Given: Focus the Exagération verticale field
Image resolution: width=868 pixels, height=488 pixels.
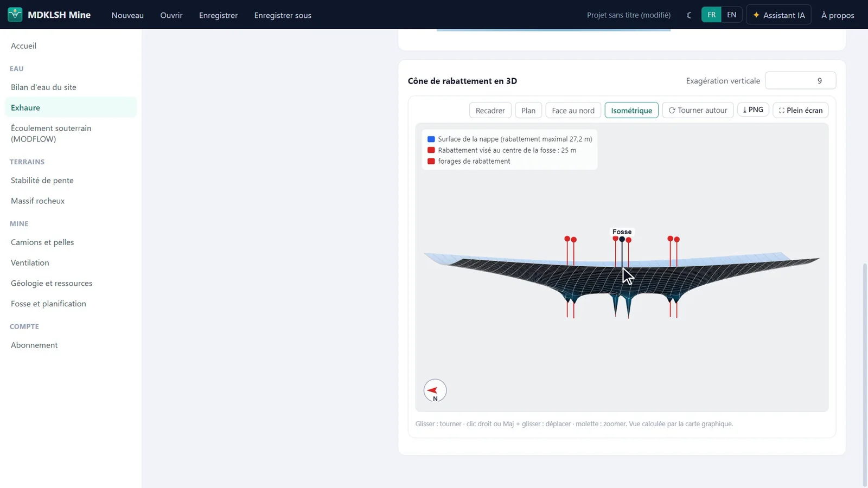Looking at the screenshot, I should [800, 81].
